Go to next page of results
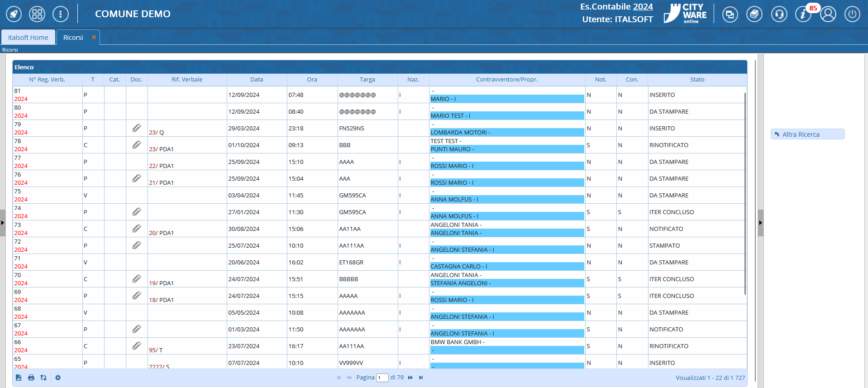The image size is (868, 388). (x=410, y=378)
